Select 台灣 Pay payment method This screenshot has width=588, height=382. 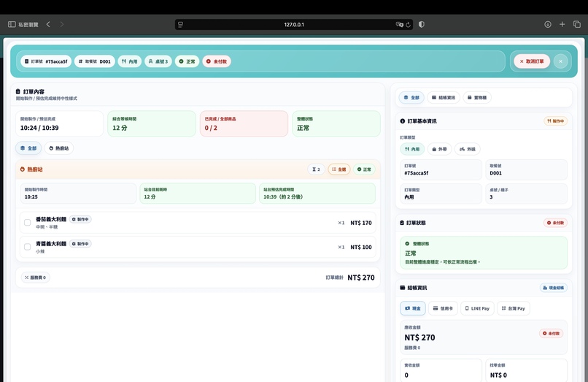(514, 308)
